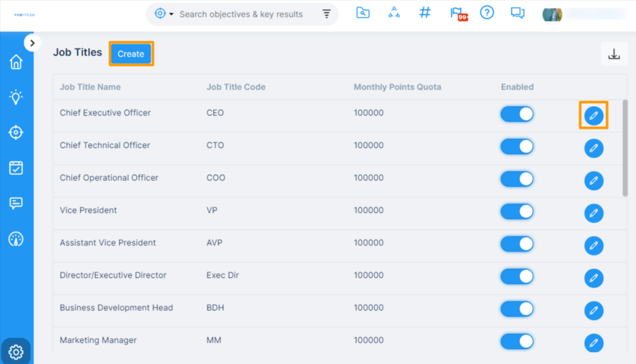Edit the Assistant Vice President row
The height and width of the screenshot is (364, 636).
click(593, 245)
